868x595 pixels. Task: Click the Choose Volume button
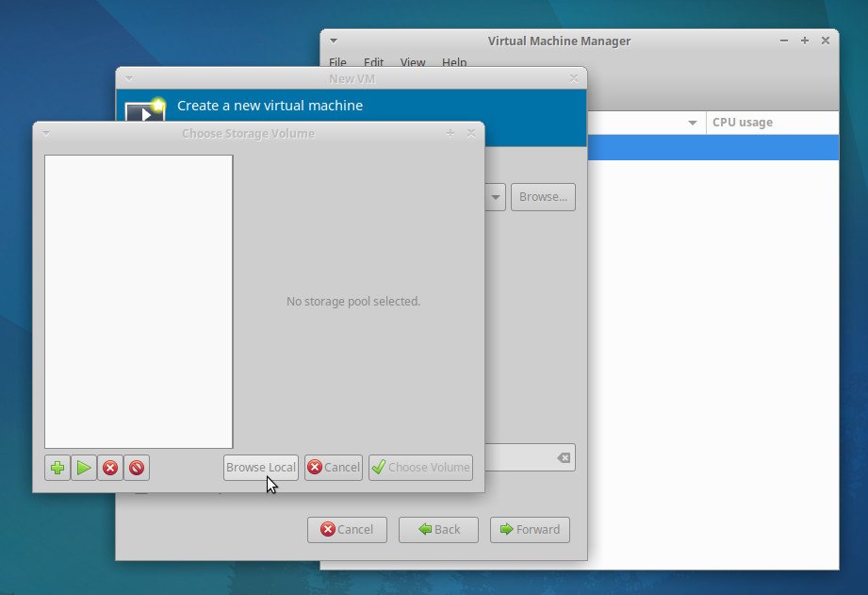coord(420,467)
